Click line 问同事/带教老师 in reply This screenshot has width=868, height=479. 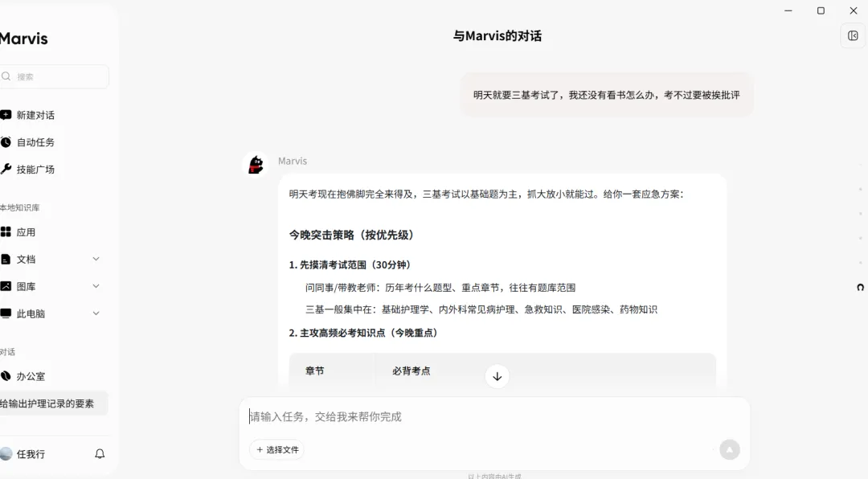coord(440,288)
